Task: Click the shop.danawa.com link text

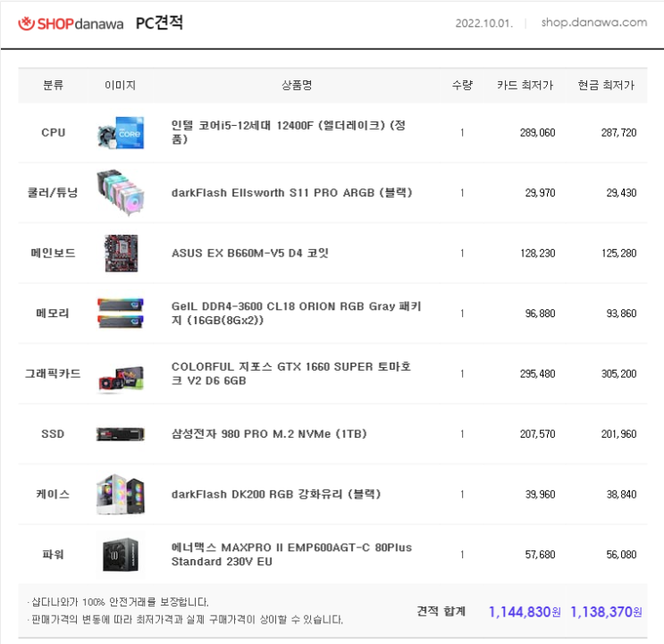Action: (x=593, y=22)
